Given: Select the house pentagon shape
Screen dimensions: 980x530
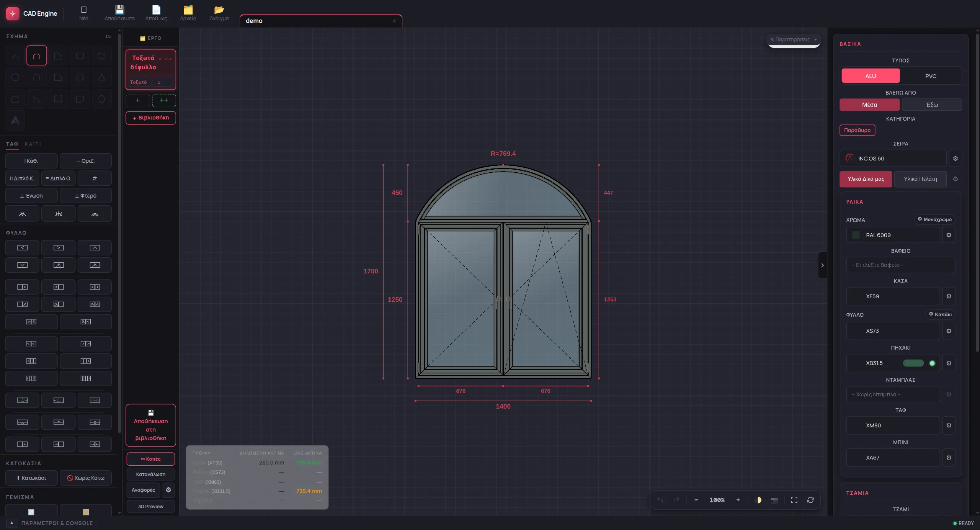Looking at the screenshot, I should click(15, 99).
